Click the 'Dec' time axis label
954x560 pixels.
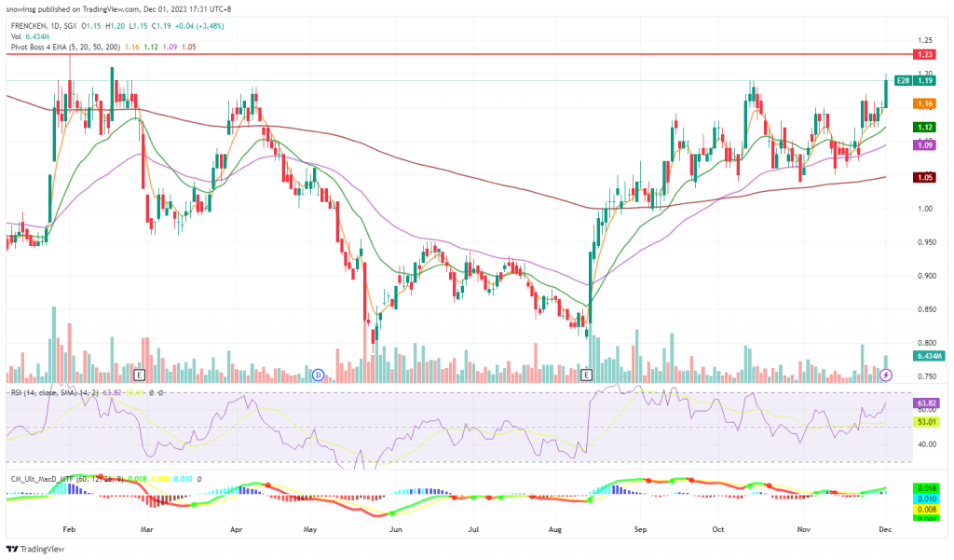885,529
